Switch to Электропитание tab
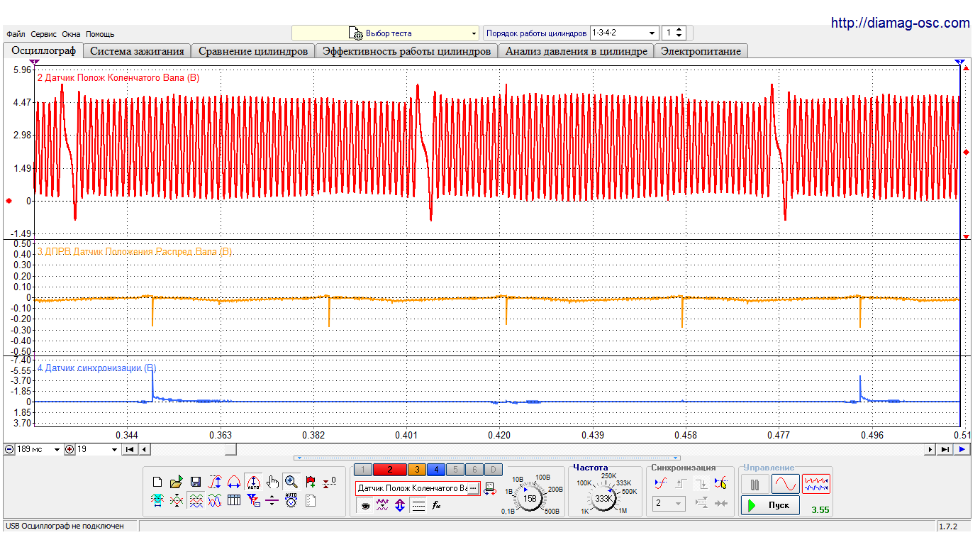Screen dimensions: 980x535 click(x=701, y=51)
